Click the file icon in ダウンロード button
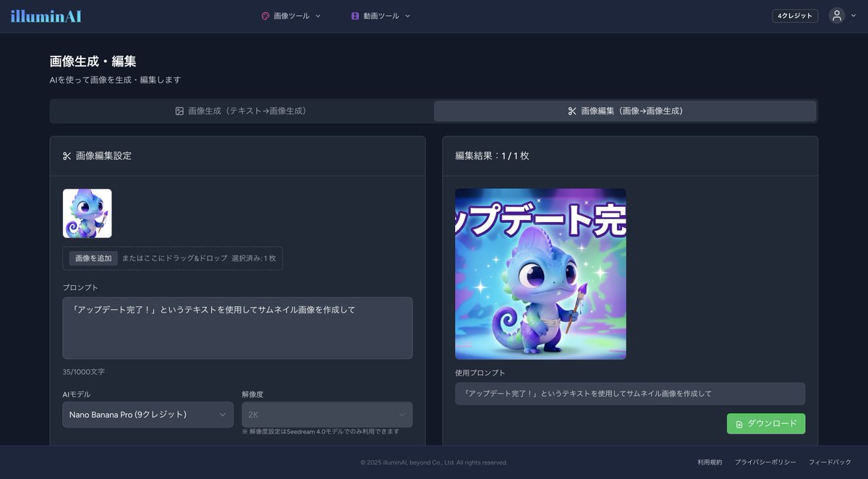This screenshot has width=868, height=479. pyautogui.click(x=739, y=424)
